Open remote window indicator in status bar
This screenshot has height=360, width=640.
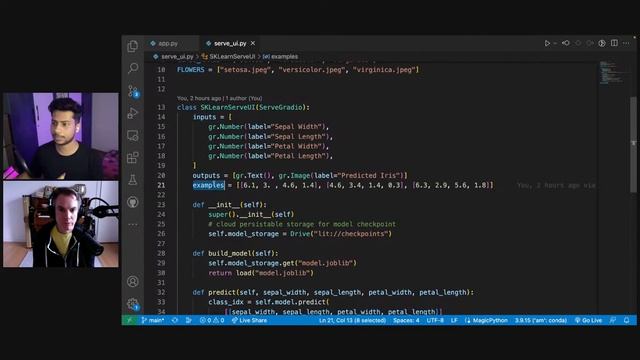[x=129, y=320]
